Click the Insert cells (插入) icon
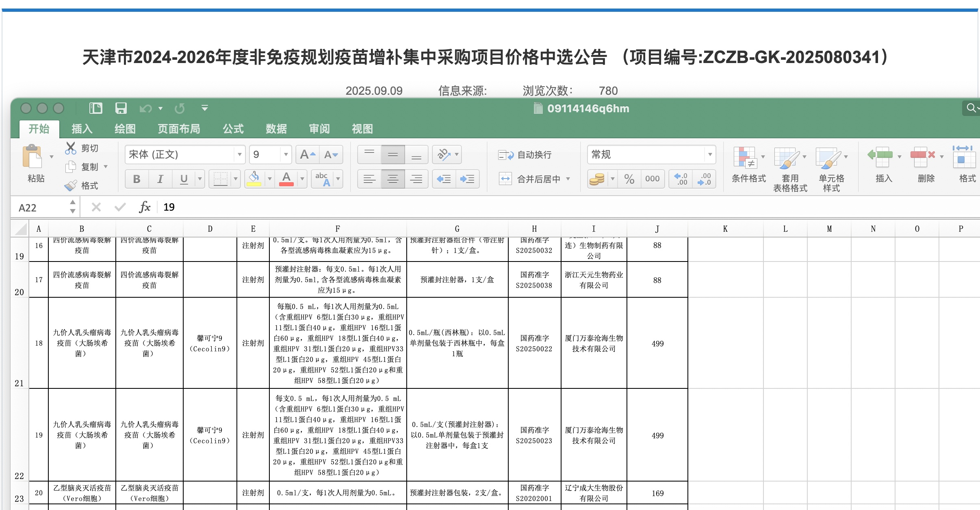980x510 pixels. pyautogui.click(x=880, y=157)
